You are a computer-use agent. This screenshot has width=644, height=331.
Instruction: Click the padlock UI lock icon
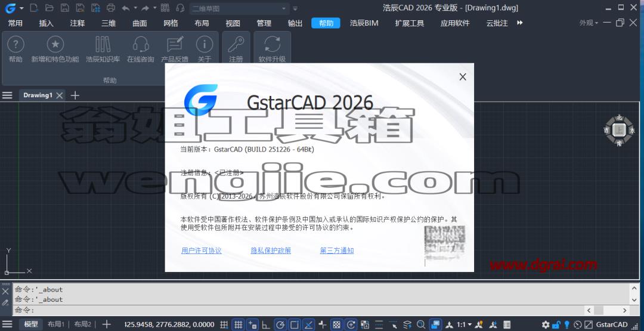556,324
